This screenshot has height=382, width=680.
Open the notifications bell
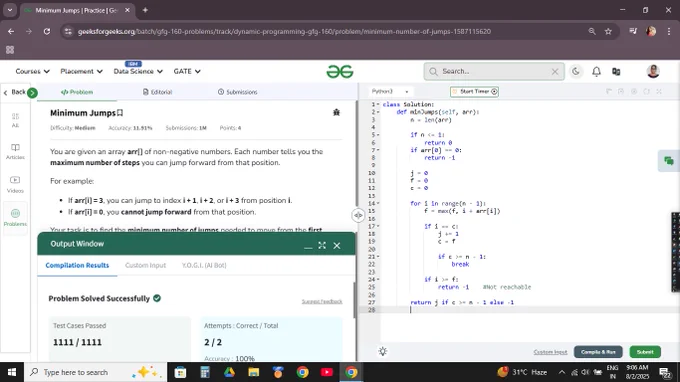pos(596,72)
